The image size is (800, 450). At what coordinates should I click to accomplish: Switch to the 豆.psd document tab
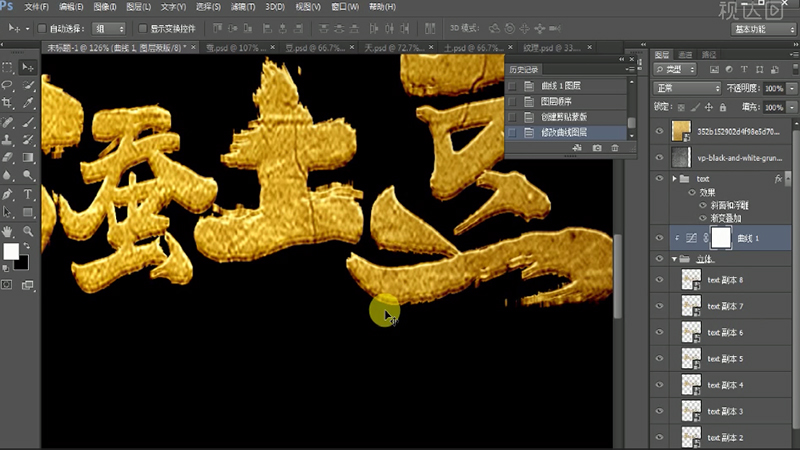pyautogui.click(x=314, y=47)
